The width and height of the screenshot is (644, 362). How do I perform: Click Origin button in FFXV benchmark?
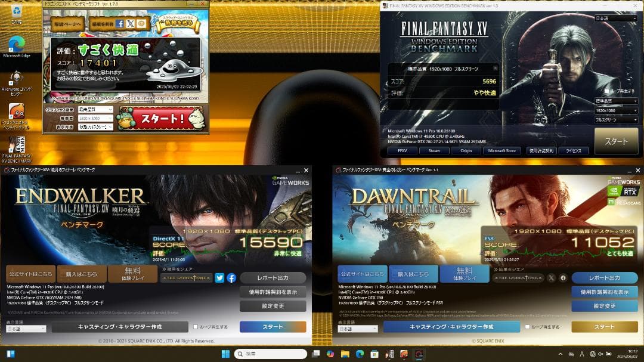[466, 151]
